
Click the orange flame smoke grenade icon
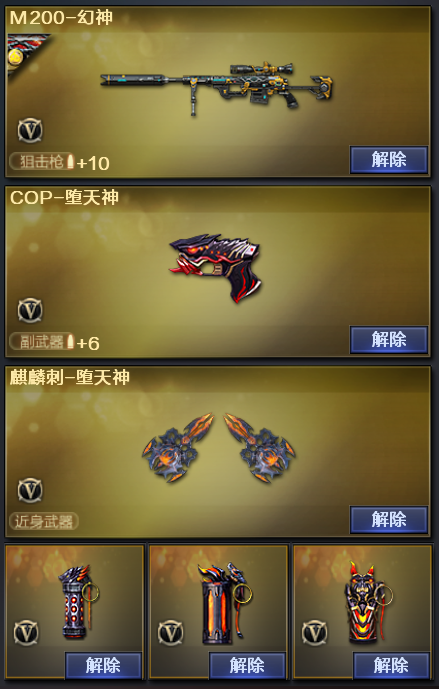(x=224, y=603)
